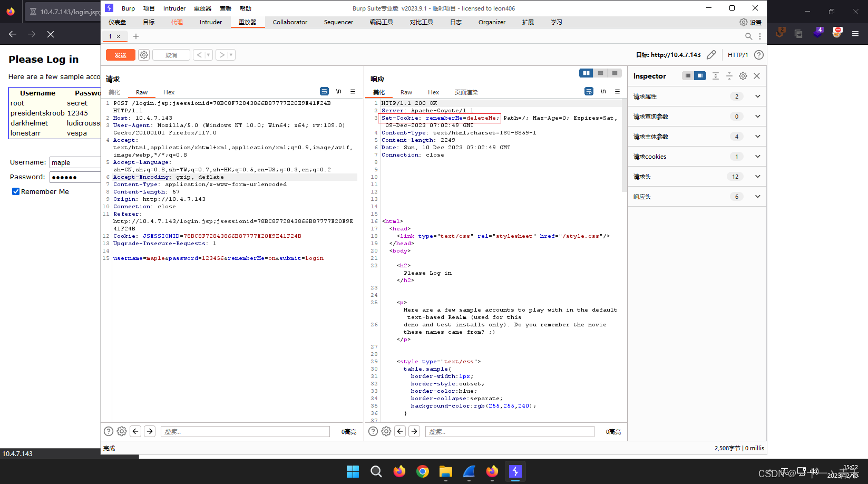Open the 设置 settings button
This screenshot has width=868, height=484.
(x=750, y=22)
